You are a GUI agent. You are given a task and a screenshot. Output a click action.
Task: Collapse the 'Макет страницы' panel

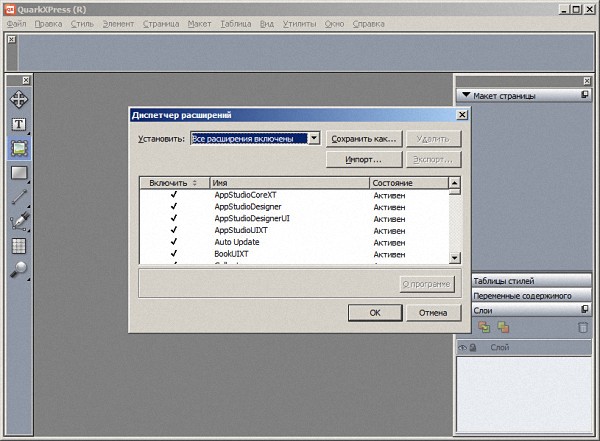pyautogui.click(x=465, y=96)
